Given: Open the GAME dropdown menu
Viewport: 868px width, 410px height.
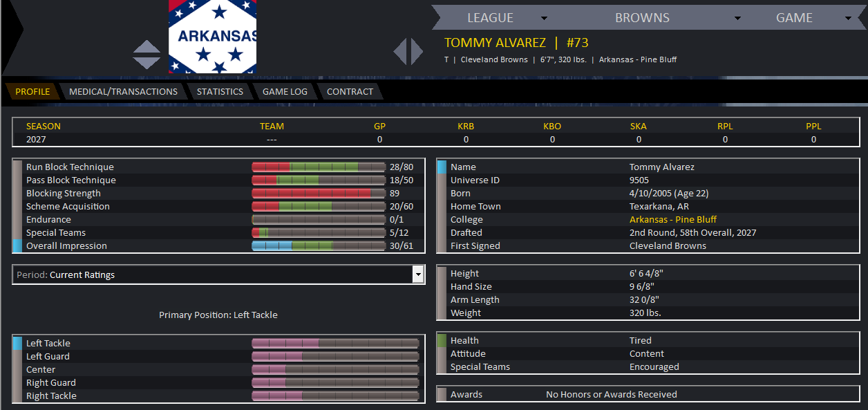Looking at the screenshot, I should coord(803,18).
